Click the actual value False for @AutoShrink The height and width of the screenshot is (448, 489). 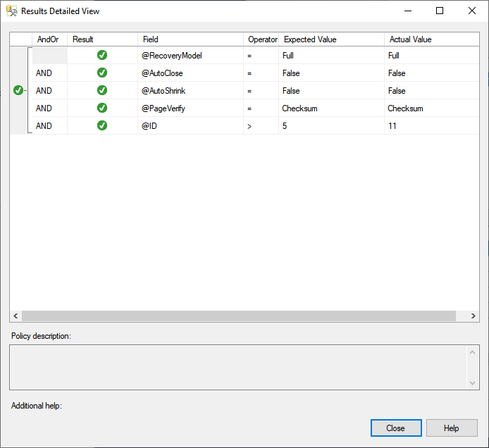coord(432,90)
